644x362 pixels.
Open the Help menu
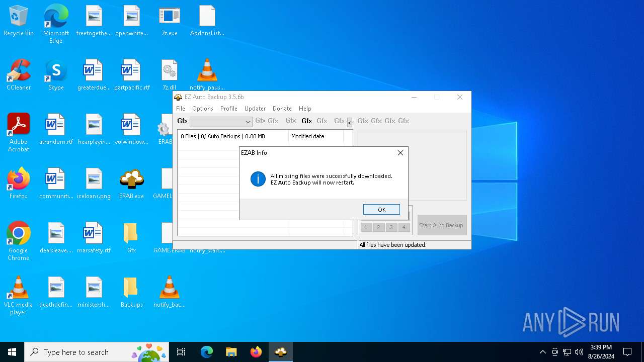click(305, 109)
